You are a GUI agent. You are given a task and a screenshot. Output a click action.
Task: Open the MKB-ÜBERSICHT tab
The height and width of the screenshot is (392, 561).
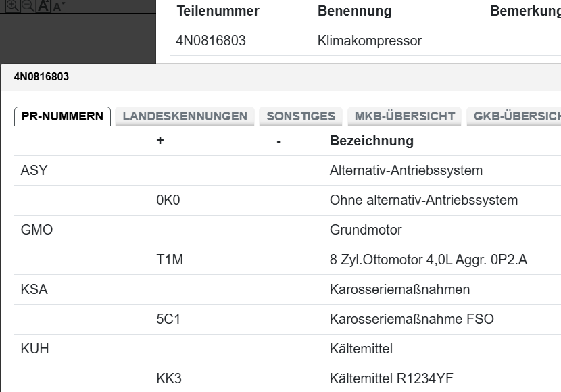(x=405, y=116)
